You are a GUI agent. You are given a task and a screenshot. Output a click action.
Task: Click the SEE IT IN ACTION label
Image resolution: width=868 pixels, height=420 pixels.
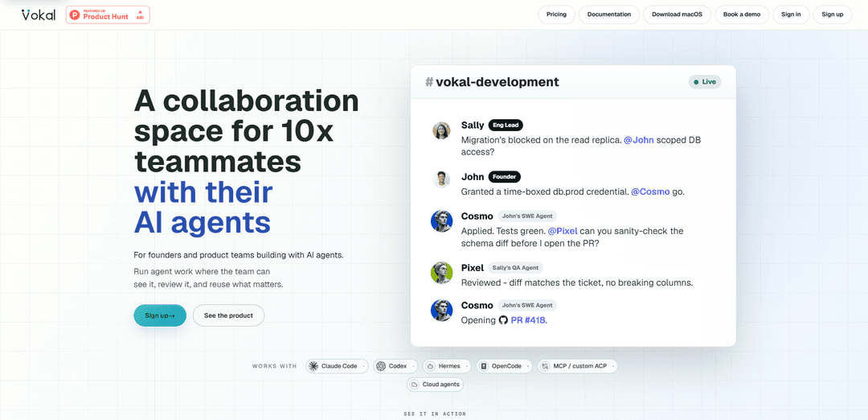(435, 414)
